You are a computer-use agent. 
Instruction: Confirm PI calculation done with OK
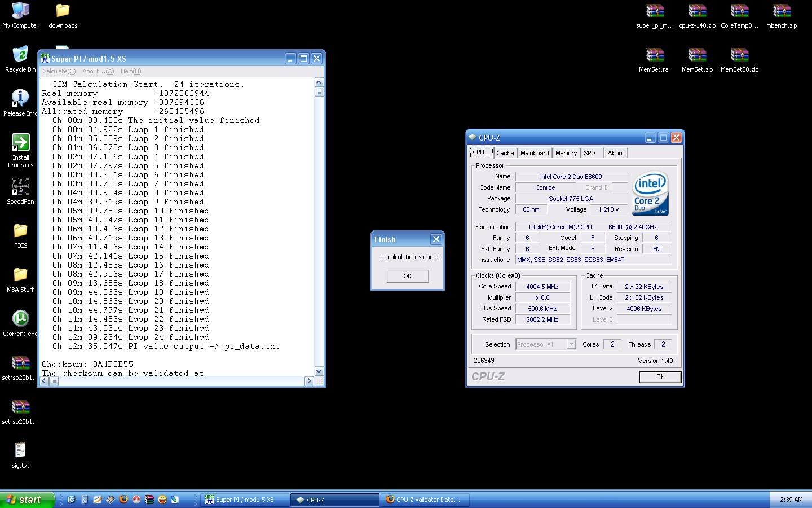(x=407, y=276)
